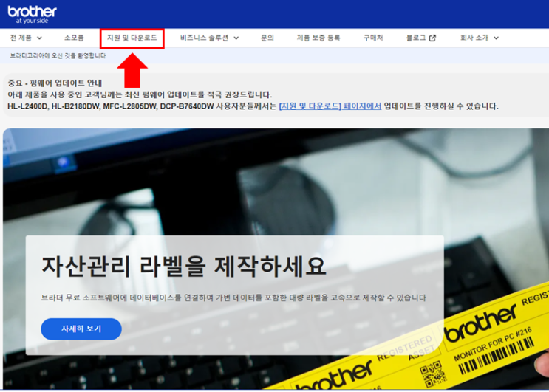
Task: Follow the [지원 및 다운로드] 페이지에서 hyperlink
Action: coord(330,106)
